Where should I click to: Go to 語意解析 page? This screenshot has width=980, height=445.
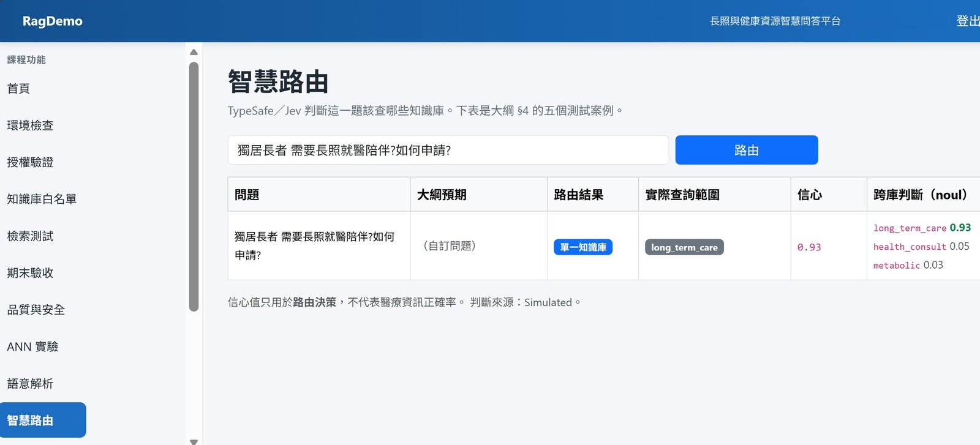pyautogui.click(x=30, y=384)
